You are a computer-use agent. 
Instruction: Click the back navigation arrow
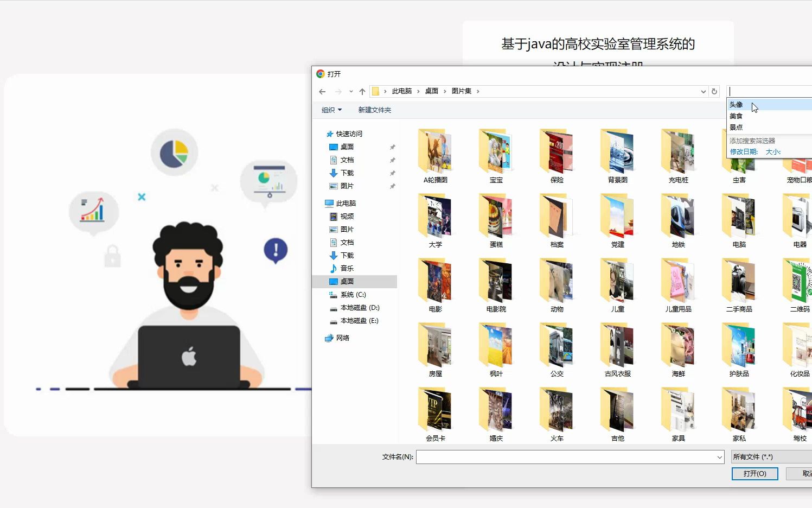click(322, 91)
